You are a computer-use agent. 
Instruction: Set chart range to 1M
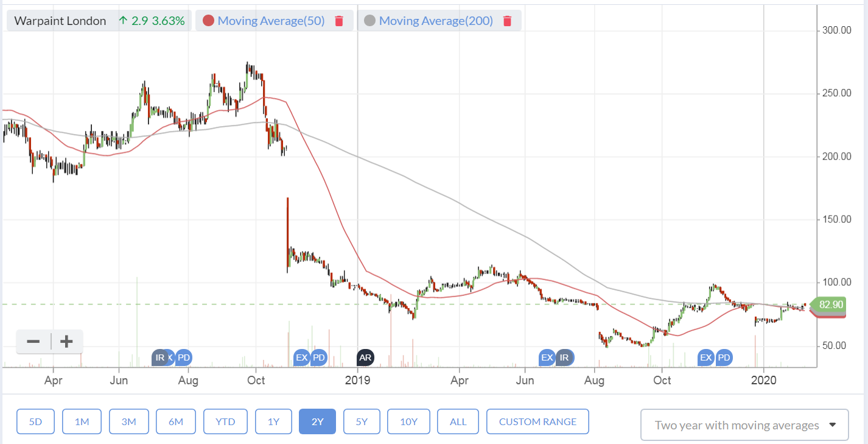tap(82, 421)
